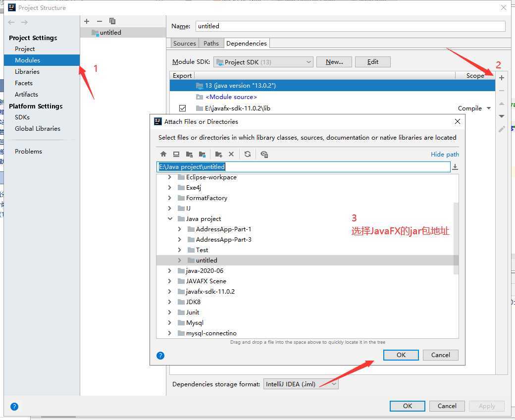The width and height of the screenshot is (515, 420).
Task: Click the file tree vertical scrollbar
Action: pos(456,238)
